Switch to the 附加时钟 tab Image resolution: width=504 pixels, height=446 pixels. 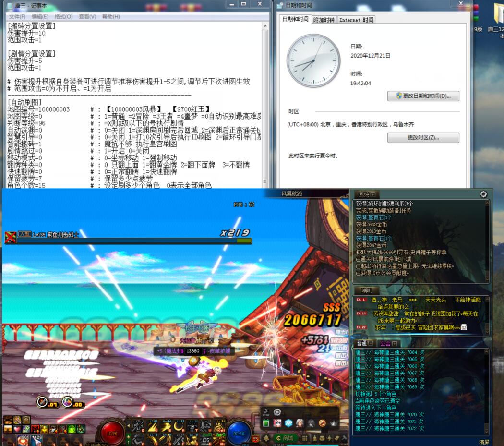coord(324,20)
